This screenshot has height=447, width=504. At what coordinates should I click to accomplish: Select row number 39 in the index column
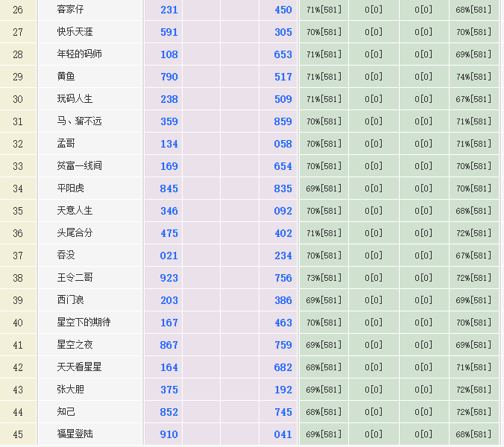click(x=18, y=300)
